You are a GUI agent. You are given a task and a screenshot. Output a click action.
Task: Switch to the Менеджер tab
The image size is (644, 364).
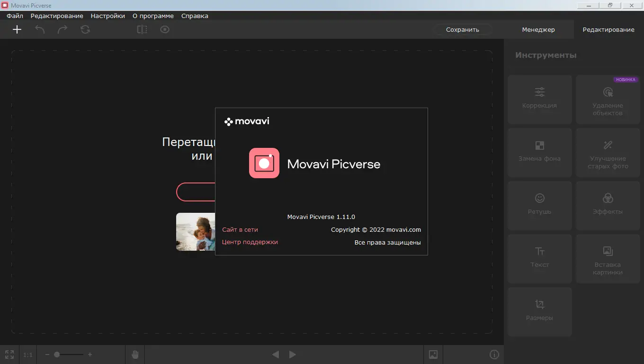tap(538, 29)
